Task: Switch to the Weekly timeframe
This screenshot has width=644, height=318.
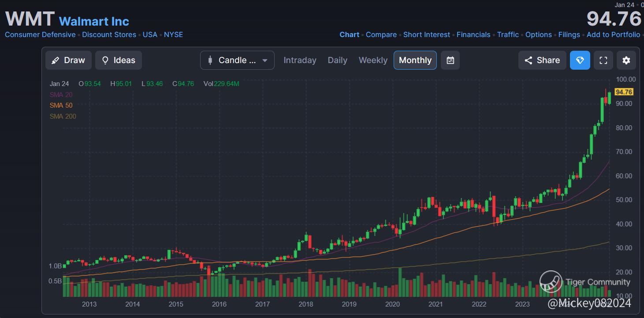Action: point(373,60)
